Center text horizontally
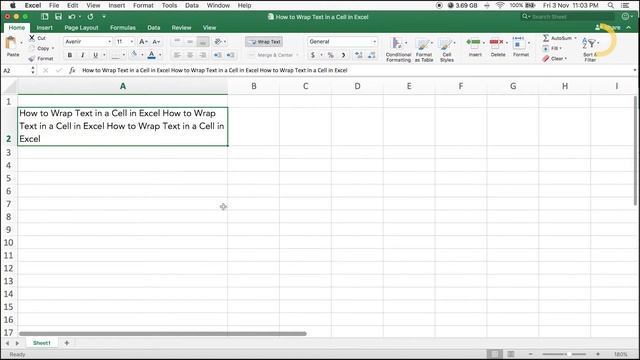Image resolution: width=640 pixels, height=360 pixels. tap(190, 55)
